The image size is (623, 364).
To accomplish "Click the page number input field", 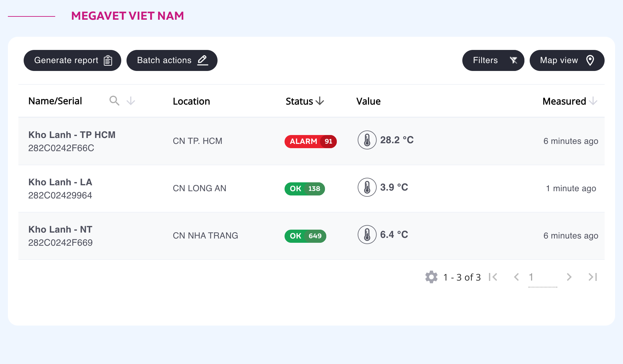I will coord(543,278).
